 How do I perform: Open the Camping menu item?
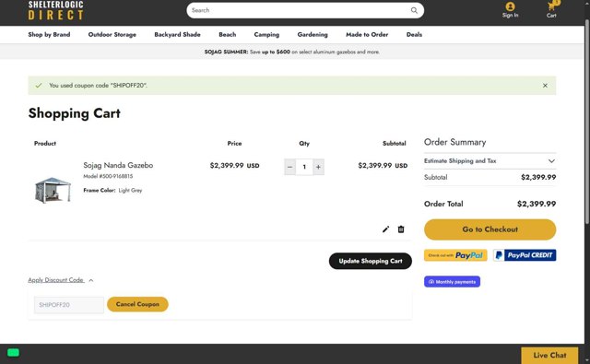point(266,35)
